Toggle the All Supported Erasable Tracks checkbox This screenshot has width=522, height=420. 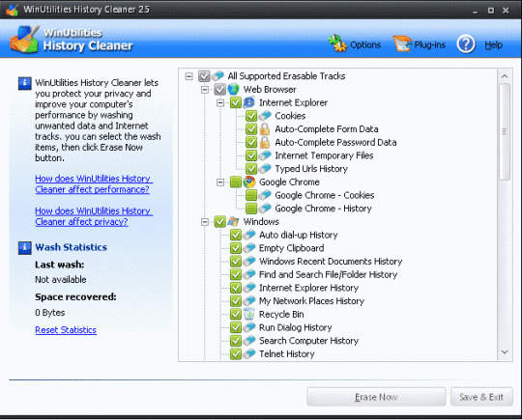[204, 76]
